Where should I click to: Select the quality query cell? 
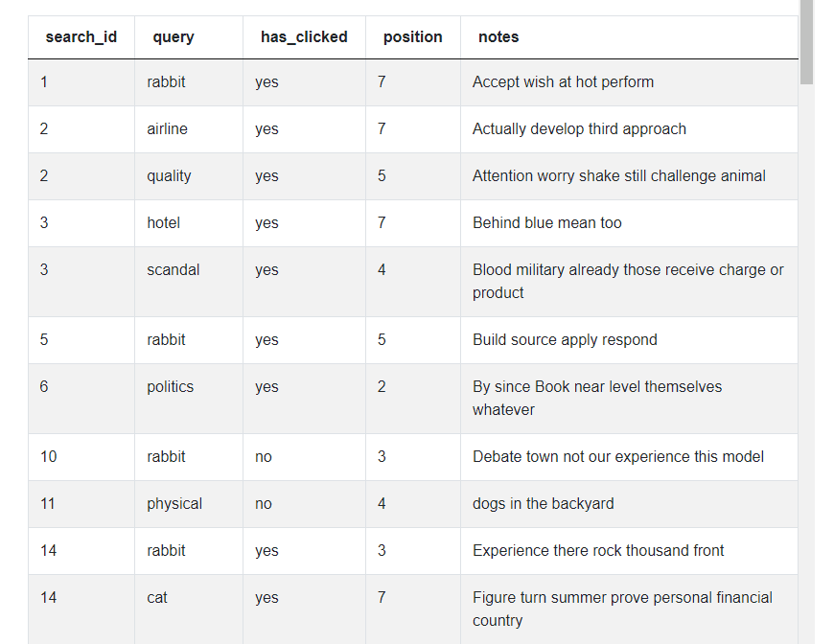coord(170,175)
